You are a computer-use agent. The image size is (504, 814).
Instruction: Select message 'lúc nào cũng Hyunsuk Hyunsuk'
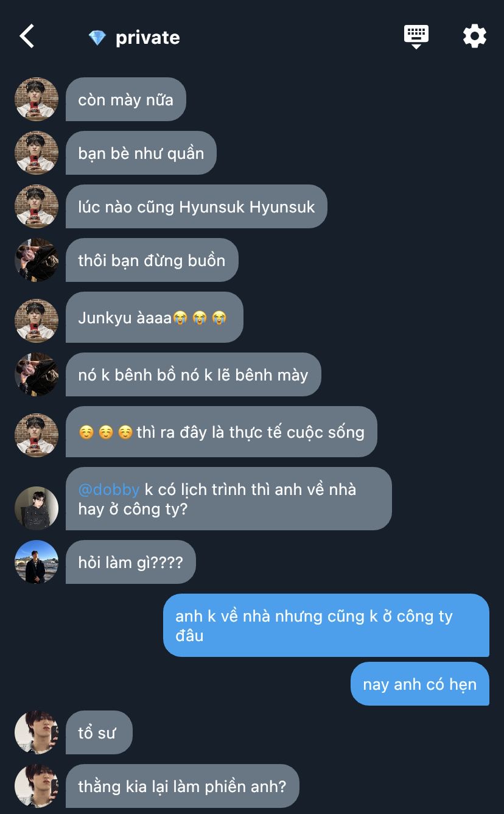point(197,206)
